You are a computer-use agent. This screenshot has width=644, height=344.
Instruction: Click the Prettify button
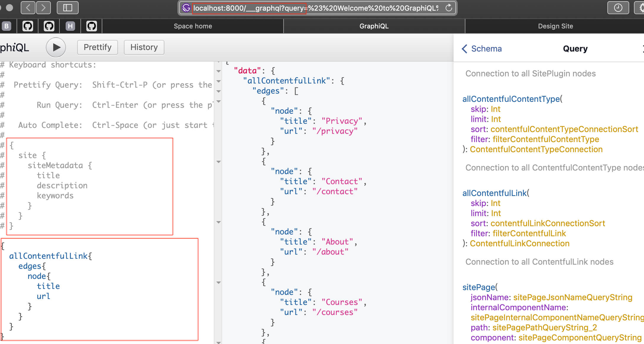click(x=97, y=47)
